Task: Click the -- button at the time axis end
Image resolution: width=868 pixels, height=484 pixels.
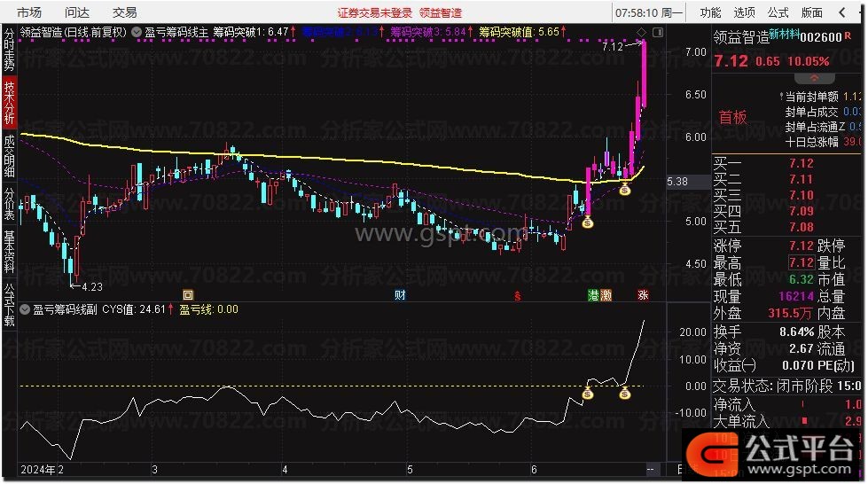Action: 651,470
